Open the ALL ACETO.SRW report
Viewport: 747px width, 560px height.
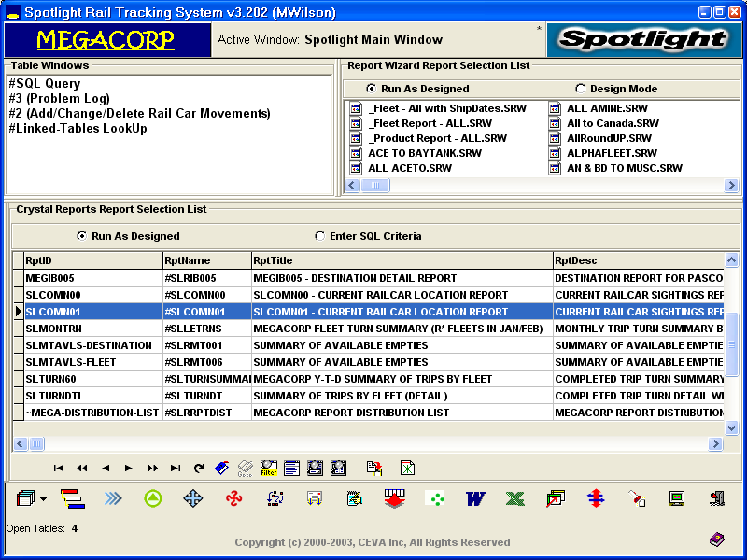coord(409,168)
